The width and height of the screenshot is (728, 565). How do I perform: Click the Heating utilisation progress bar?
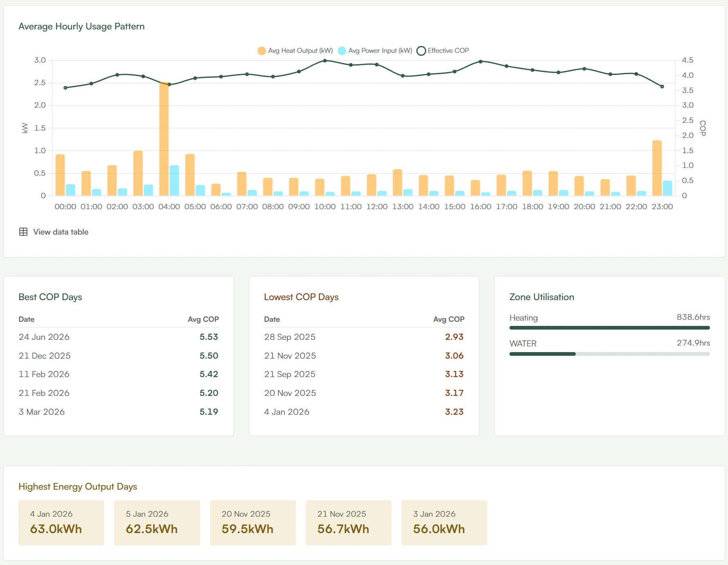610,328
